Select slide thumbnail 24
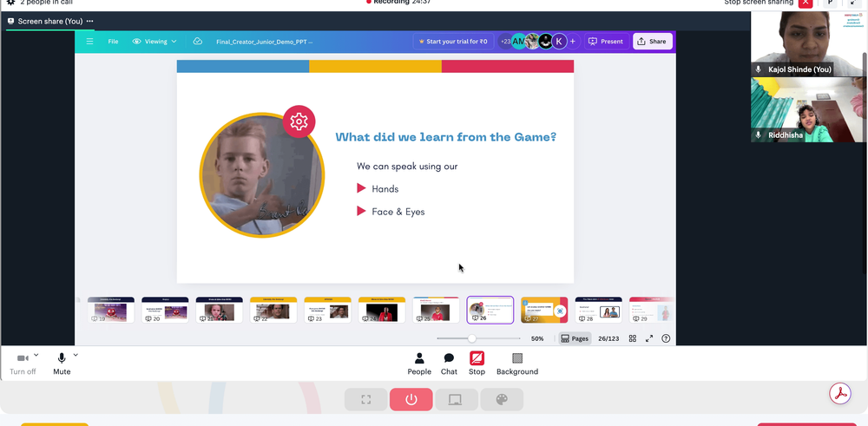The image size is (868, 426). 381,310
